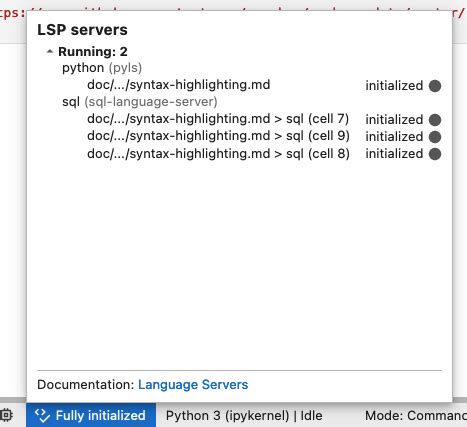Select the python (pyls) server entry

click(102, 68)
